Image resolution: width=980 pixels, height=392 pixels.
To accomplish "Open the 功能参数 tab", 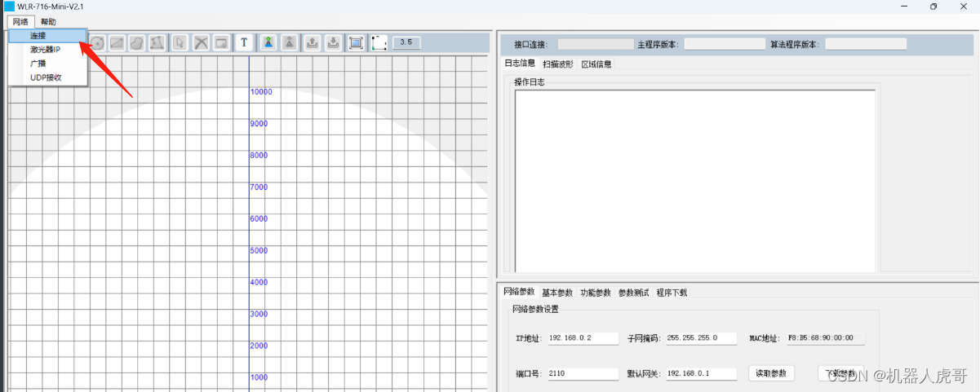I will 596,293.
